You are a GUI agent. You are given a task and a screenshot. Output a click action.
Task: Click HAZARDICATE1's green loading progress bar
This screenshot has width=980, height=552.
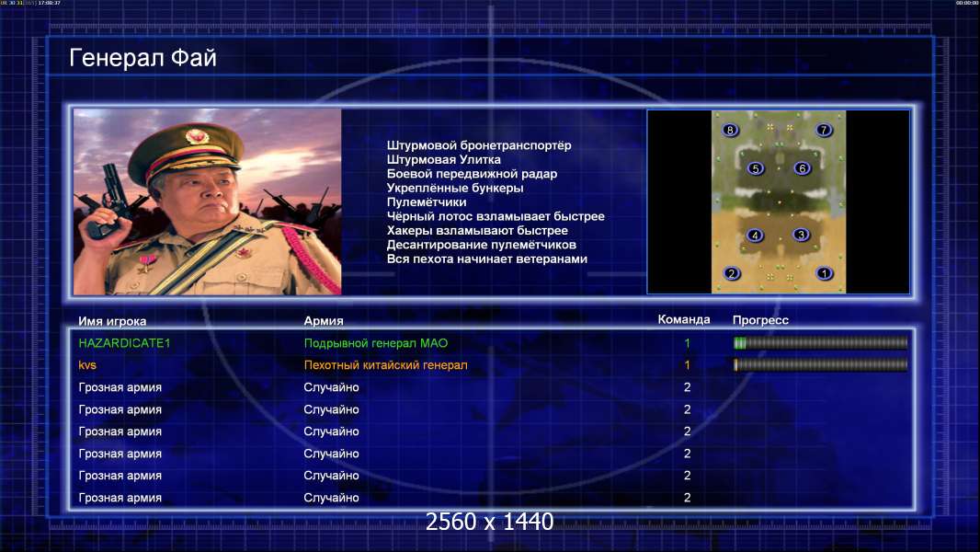pyautogui.click(x=820, y=342)
